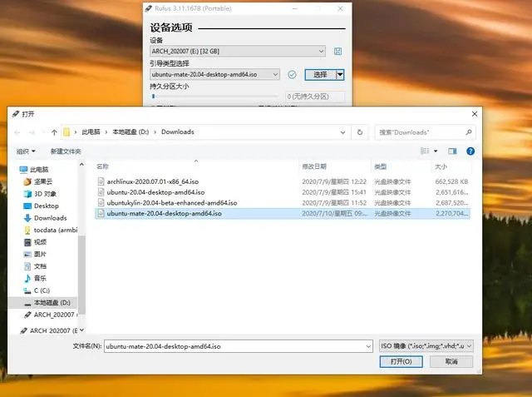Click 新建文件夹 to create folder
532x397 pixels.
coord(66,151)
